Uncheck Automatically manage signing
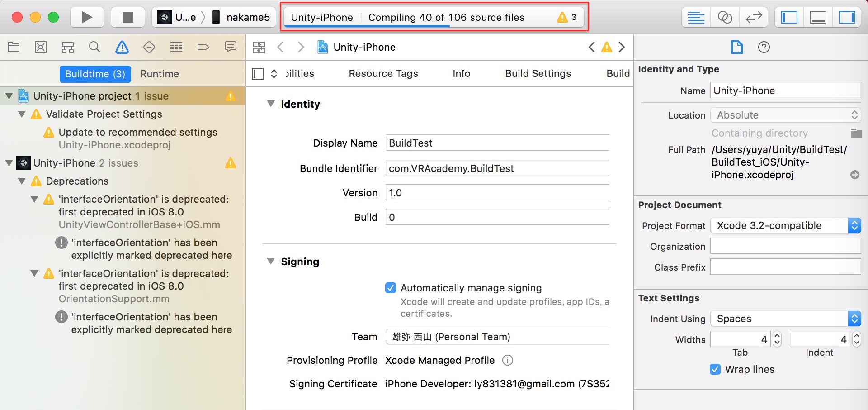The width and height of the screenshot is (868, 410). point(391,288)
